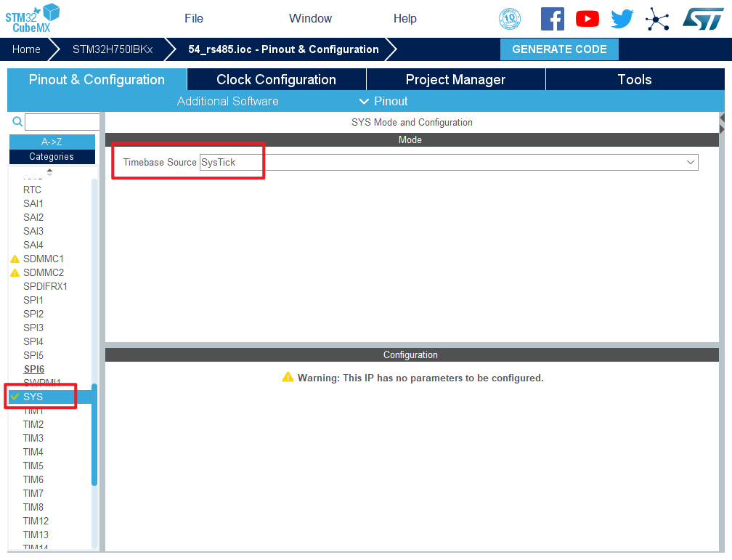
Task: Click the STM32CubeMX logo icon
Action: pos(33,17)
